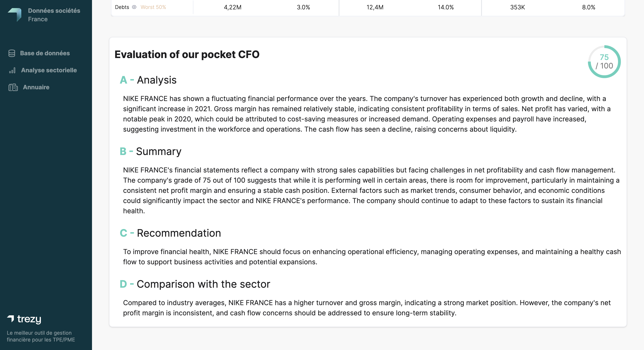The height and width of the screenshot is (350, 644).
Task: Select the Debts row label
Action: tap(122, 7)
